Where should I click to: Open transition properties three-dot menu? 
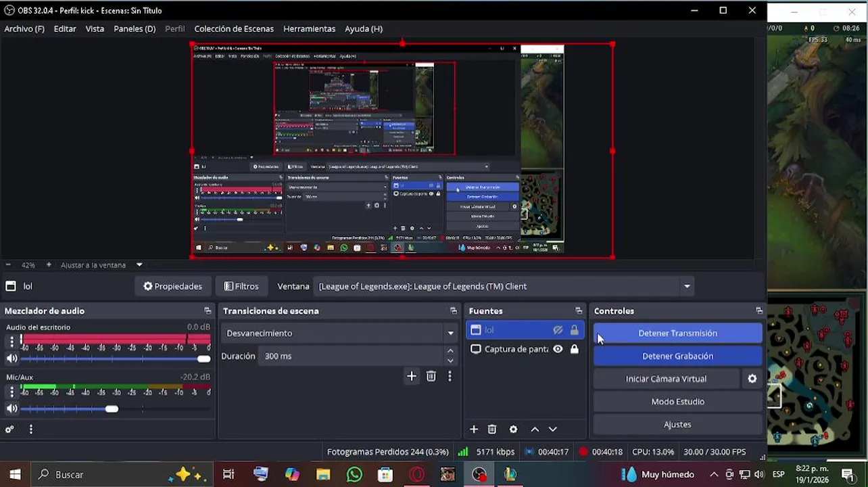tap(450, 376)
